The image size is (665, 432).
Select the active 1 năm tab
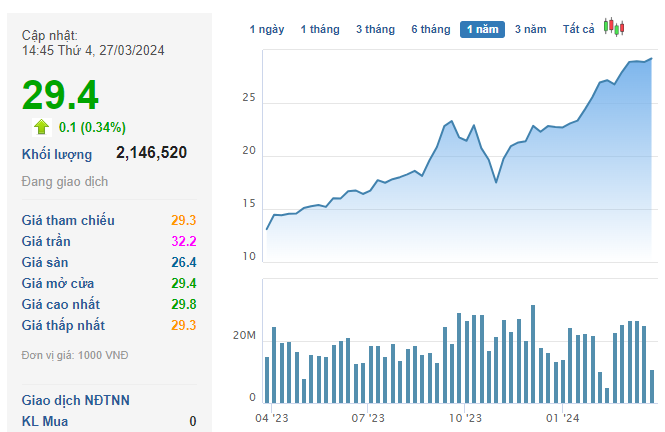point(483,29)
